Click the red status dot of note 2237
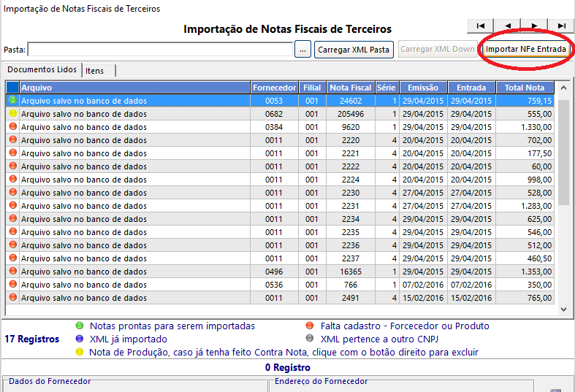The width and height of the screenshot is (575, 392). coord(13,258)
